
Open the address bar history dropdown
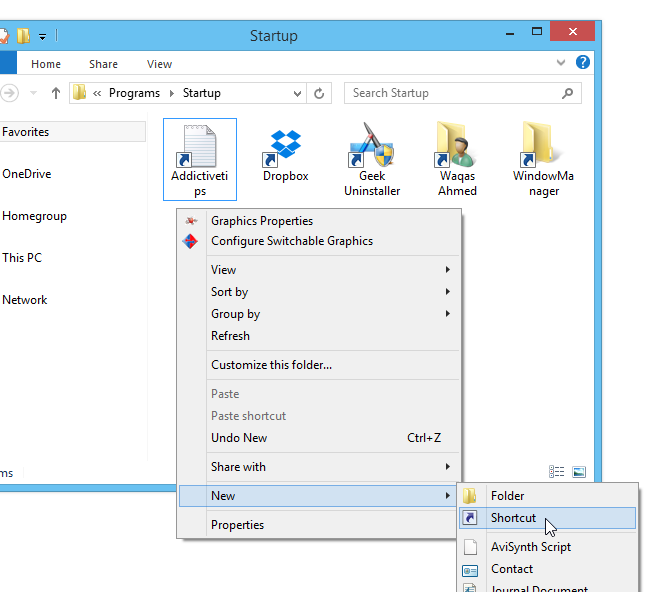(x=298, y=93)
